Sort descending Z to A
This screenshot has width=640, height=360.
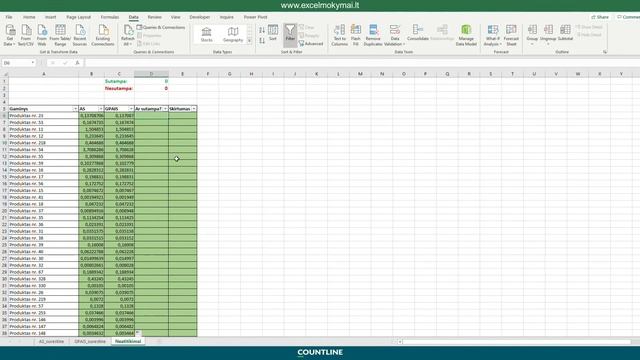tap(262, 40)
